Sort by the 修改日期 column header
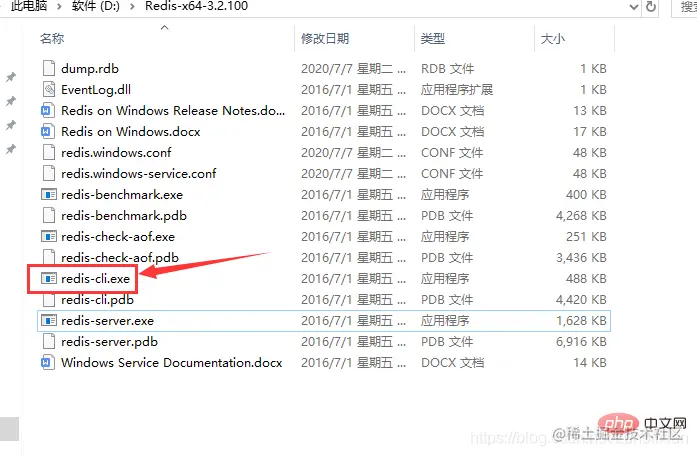697x456 pixels. (x=325, y=39)
